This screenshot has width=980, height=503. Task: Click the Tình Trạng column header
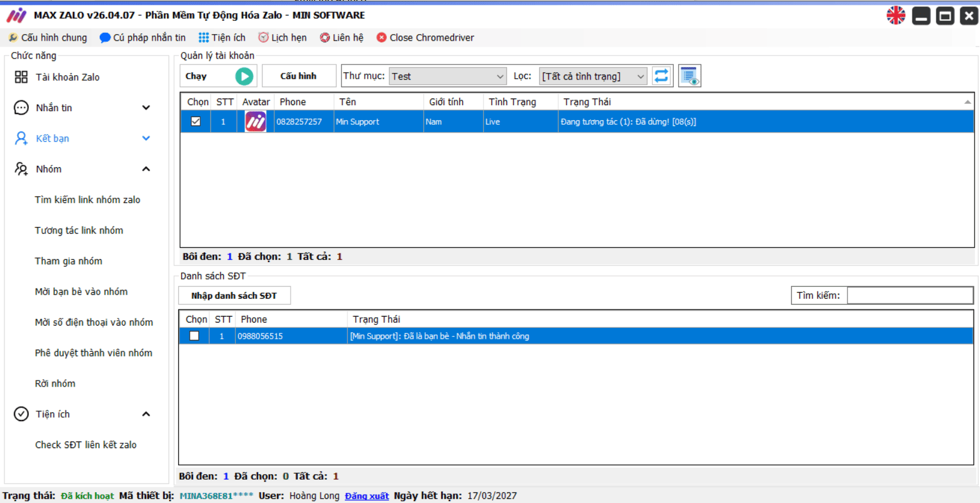click(x=520, y=102)
